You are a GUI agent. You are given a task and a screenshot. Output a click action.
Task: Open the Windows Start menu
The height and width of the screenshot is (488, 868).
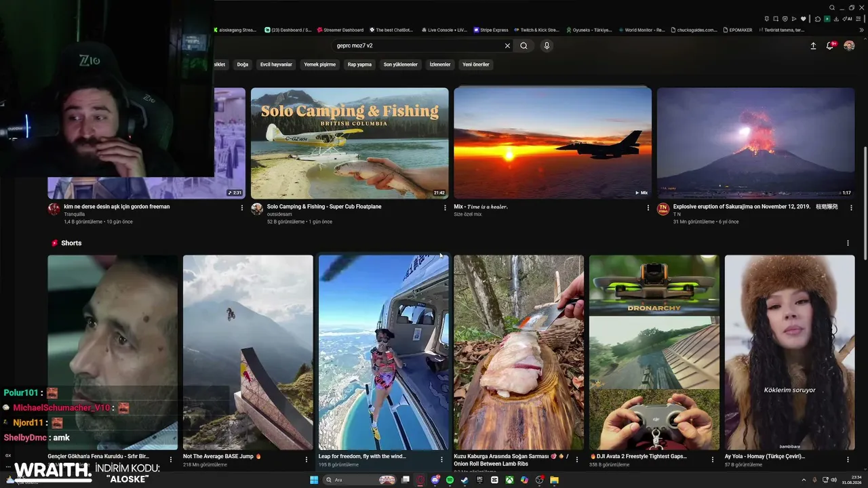(314, 480)
